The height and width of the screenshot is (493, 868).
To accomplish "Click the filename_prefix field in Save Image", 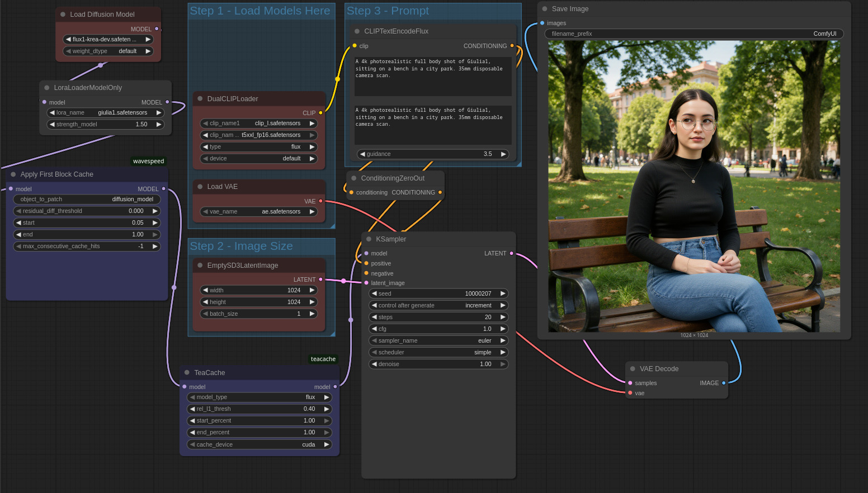I will coord(694,34).
